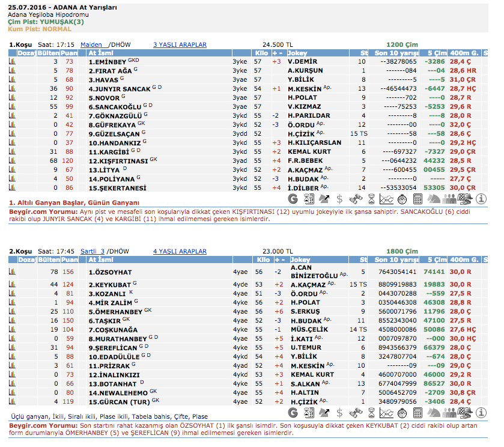Open the Maiden link in race 1

click(x=91, y=44)
